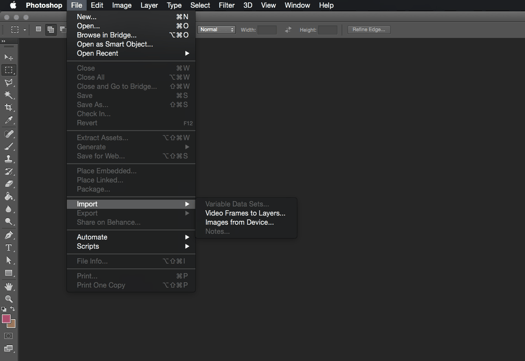The image size is (525, 361).
Task: Choose Open... from the File menu
Action: point(131,26)
